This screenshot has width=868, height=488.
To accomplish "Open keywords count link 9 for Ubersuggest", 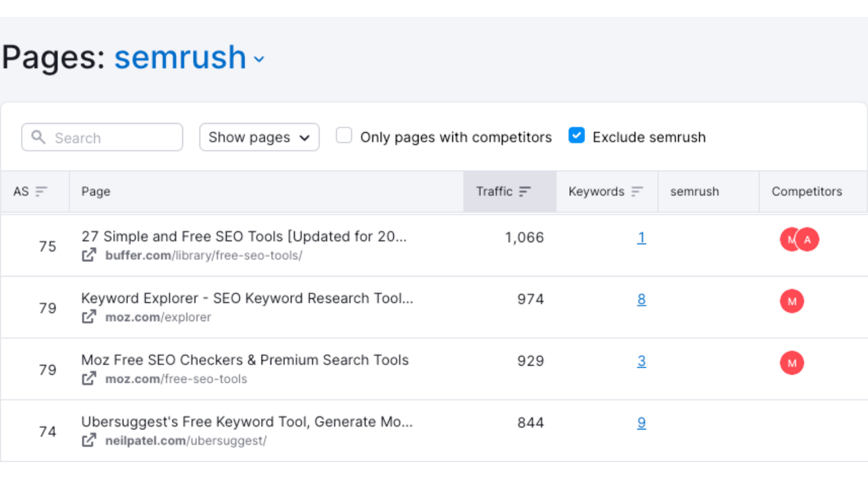I will (x=641, y=423).
